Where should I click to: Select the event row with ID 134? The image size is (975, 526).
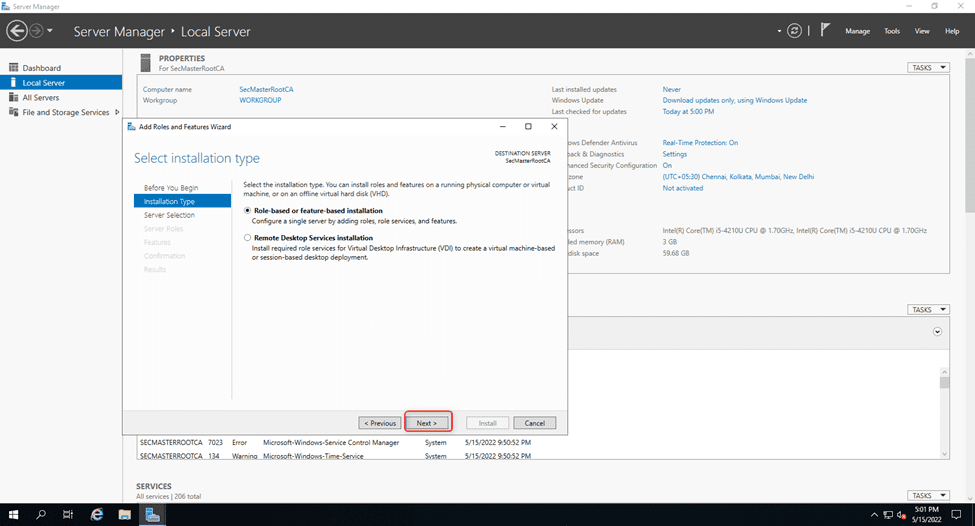click(336, 456)
